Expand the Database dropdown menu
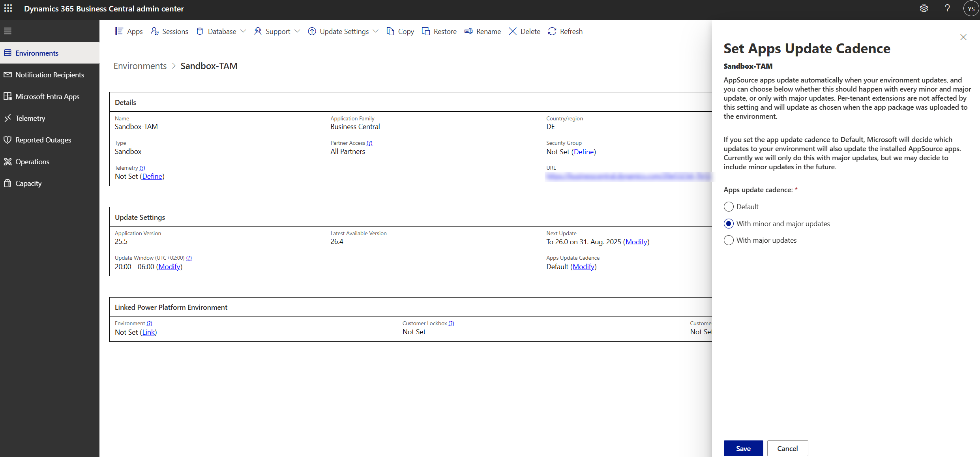This screenshot has height=457, width=980. tap(221, 32)
